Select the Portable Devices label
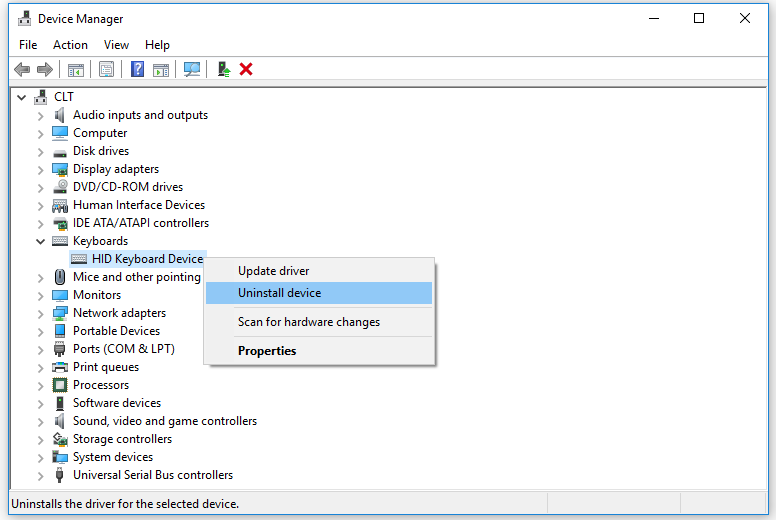This screenshot has width=776, height=520. click(117, 331)
